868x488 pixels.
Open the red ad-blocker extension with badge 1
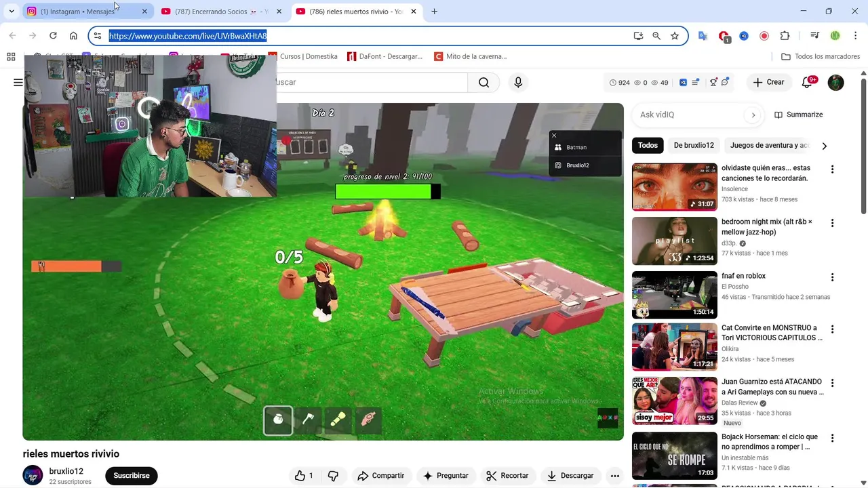click(x=724, y=37)
